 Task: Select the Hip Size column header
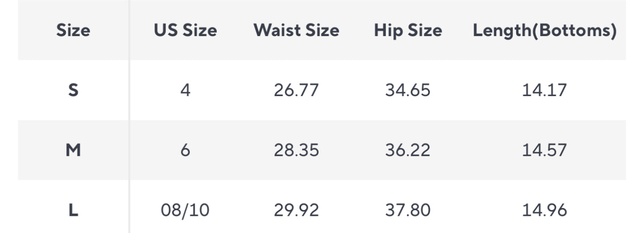408,31
